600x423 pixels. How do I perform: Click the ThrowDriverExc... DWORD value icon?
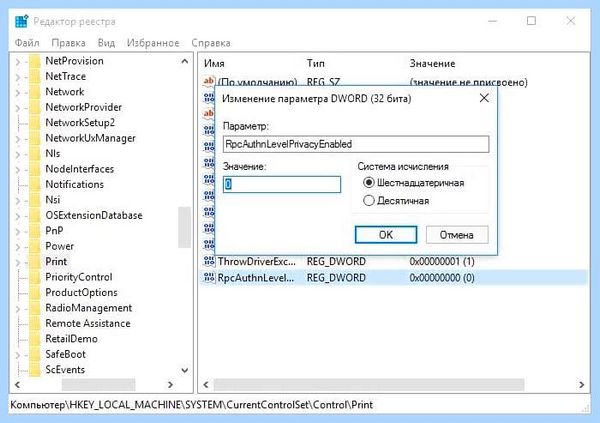pos(209,261)
